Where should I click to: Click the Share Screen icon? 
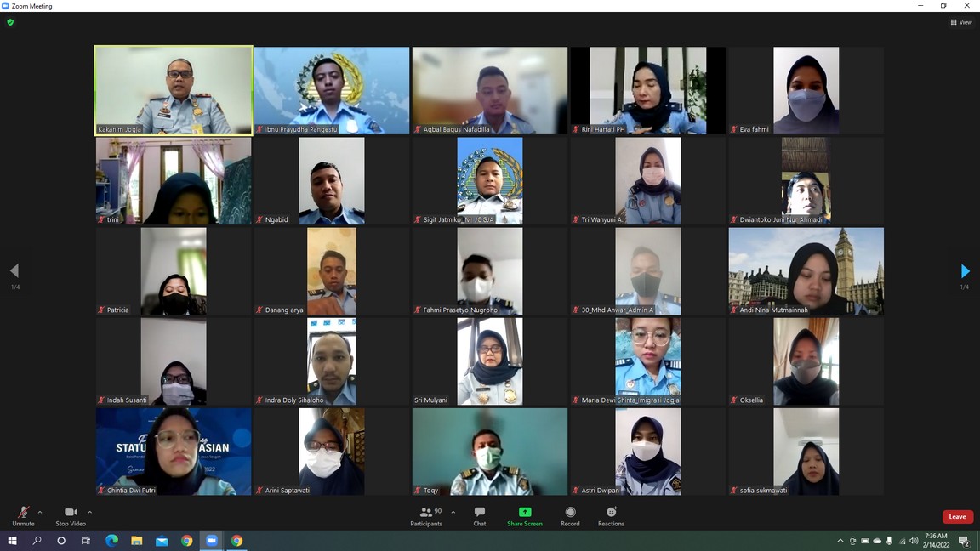click(x=525, y=512)
